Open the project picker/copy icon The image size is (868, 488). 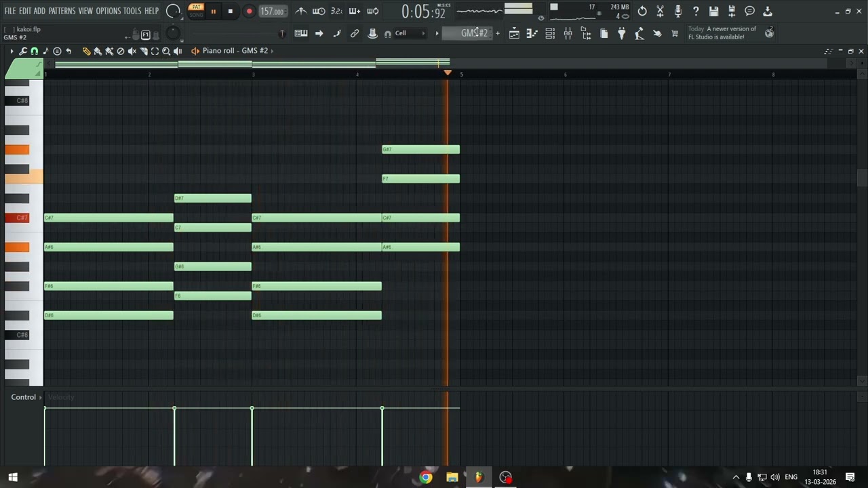point(604,33)
